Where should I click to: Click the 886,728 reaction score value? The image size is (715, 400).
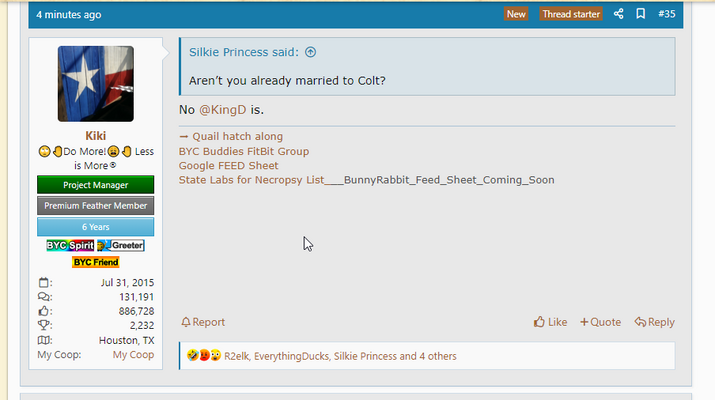(x=137, y=311)
